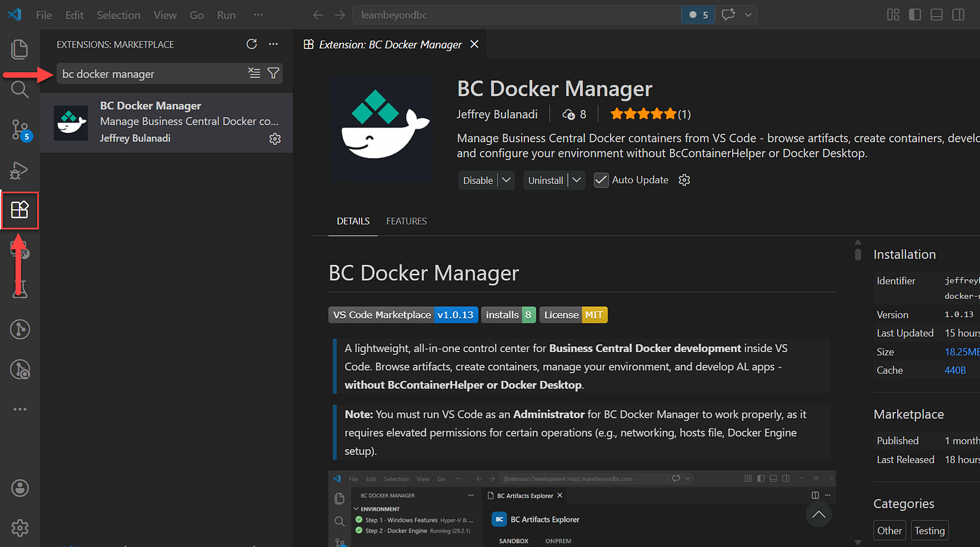Screen dimensions: 980x547
Task: Click the Disable button
Action: 478,180
